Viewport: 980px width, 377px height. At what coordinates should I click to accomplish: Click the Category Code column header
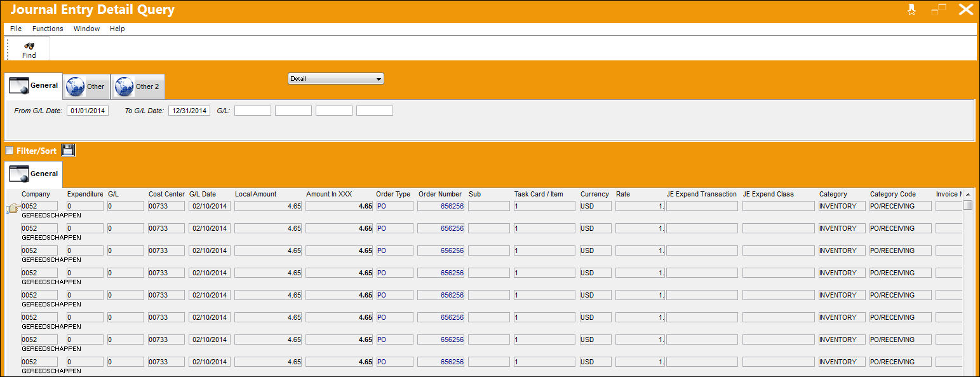pos(893,194)
